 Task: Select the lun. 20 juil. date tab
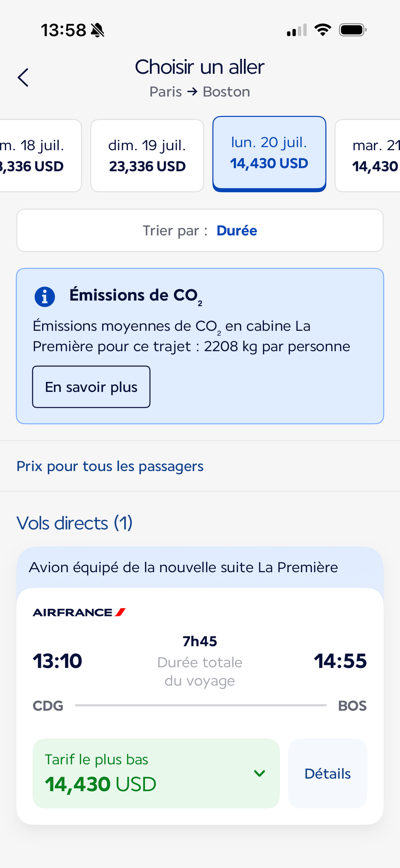point(269,154)
